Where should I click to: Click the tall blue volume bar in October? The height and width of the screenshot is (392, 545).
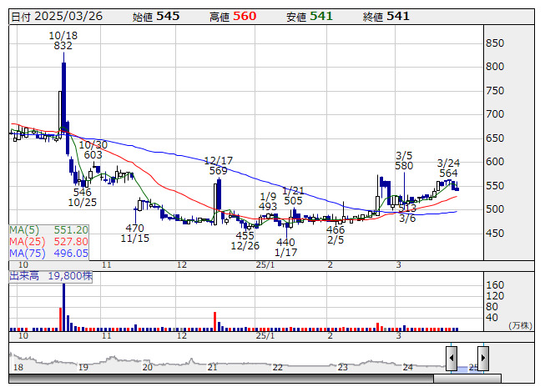[x=63, y=307]
